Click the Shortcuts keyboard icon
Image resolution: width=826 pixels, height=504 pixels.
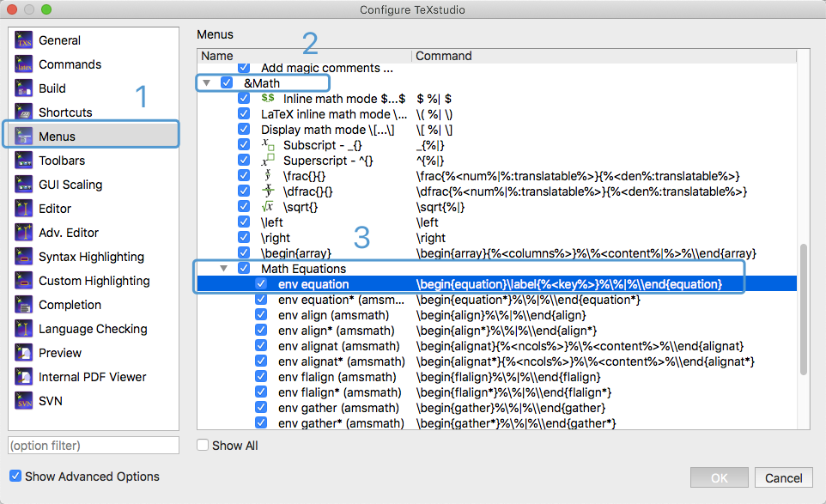23,112
